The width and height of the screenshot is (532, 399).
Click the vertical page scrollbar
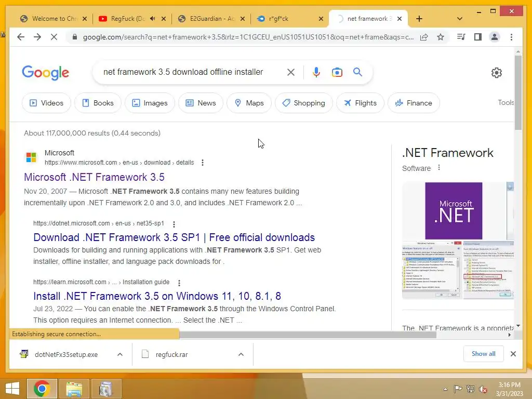click(518, 92)
